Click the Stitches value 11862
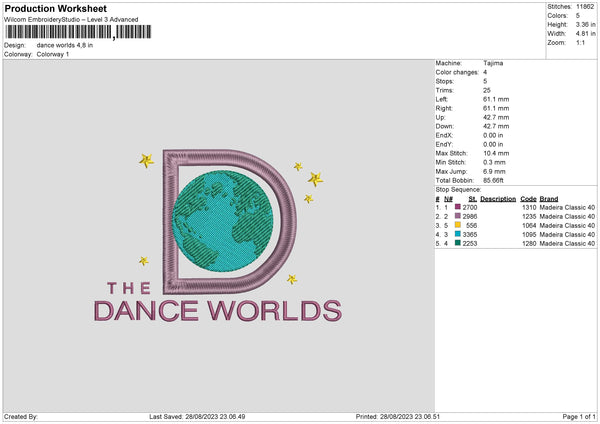 click(586, 6)
